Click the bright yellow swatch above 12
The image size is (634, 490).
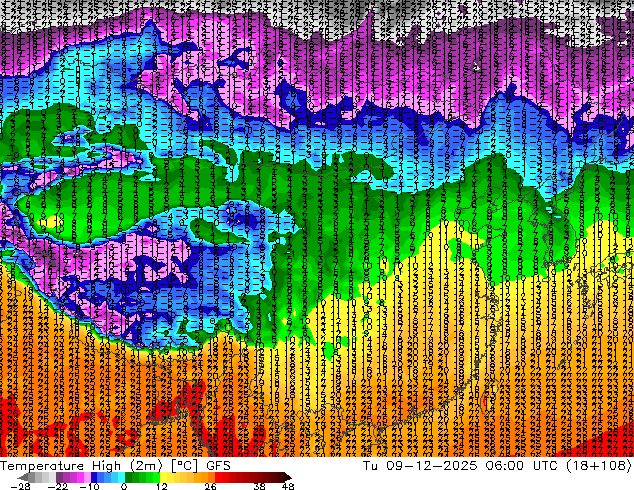[163, 477]
